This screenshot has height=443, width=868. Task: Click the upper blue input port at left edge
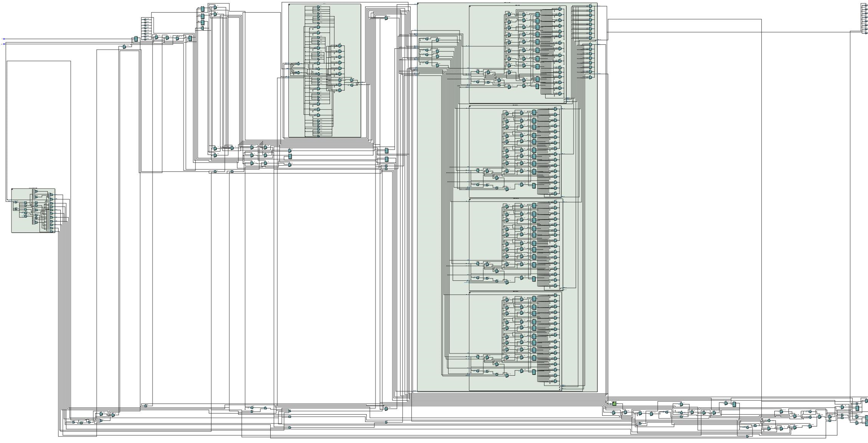tap(4, 39)
